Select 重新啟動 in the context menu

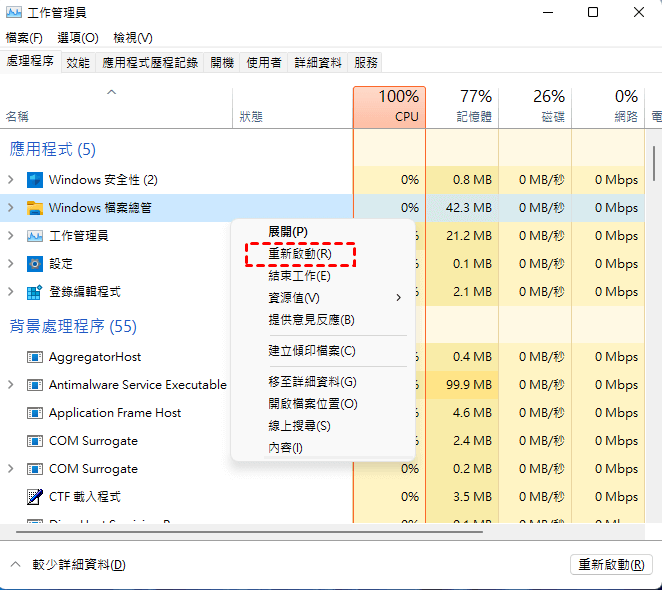300,254
